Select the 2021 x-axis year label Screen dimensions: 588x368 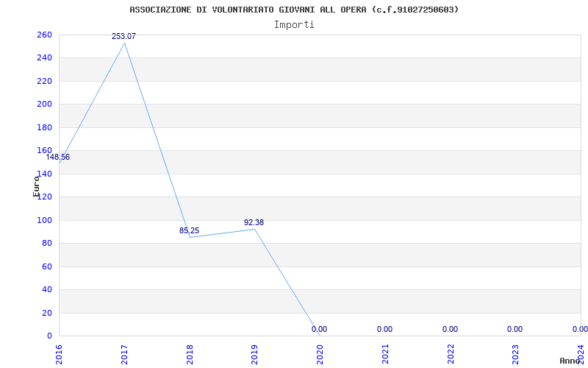(385, 355)
